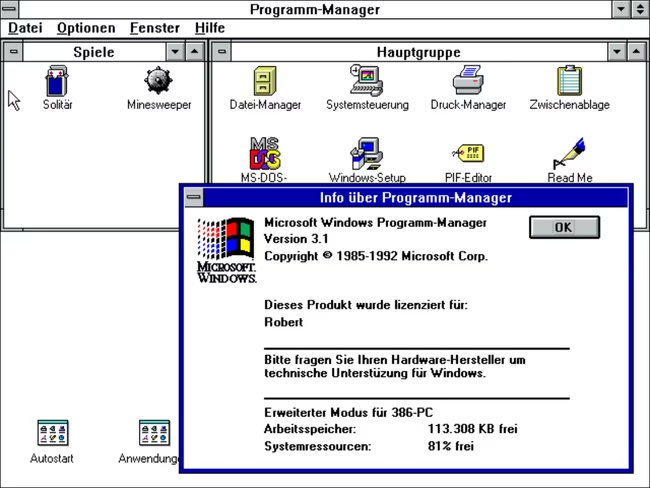The height and width of the screenshot is (488, 650).
Task: Select the Anwendungen group icon
Action: pyautogui.click(x=154, y=432)
